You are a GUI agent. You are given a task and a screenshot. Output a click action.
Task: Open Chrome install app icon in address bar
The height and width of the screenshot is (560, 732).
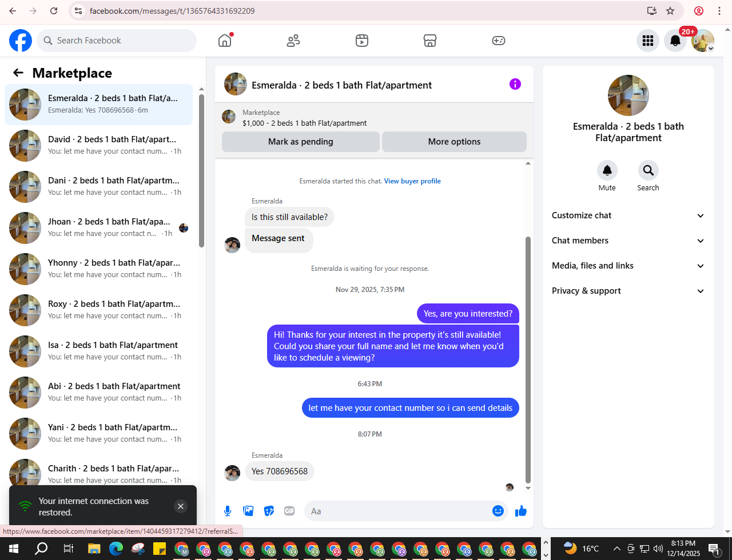[651, 11]
